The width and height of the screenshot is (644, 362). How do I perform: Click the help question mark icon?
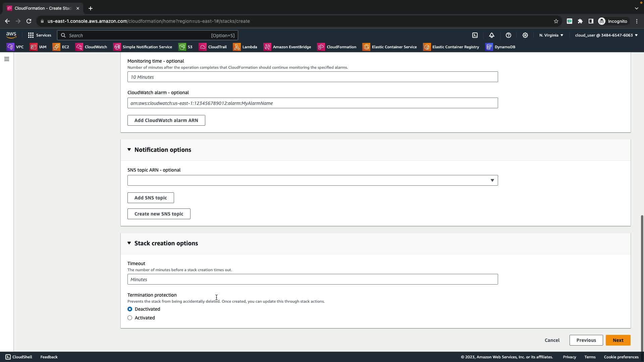508,35
